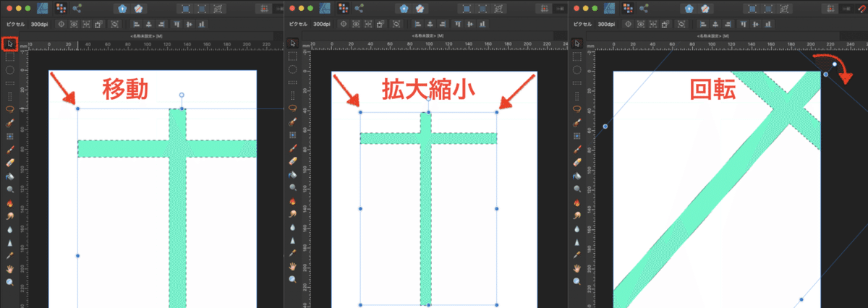Choose the Paint Brush tool in 拡大縮小 window
The height and width of the screenshot is (308, 868).
coord(294,147)
